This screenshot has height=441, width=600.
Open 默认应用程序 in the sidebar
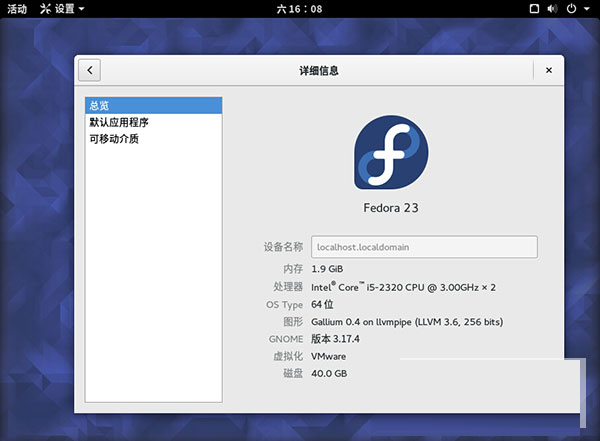(153, 122)
